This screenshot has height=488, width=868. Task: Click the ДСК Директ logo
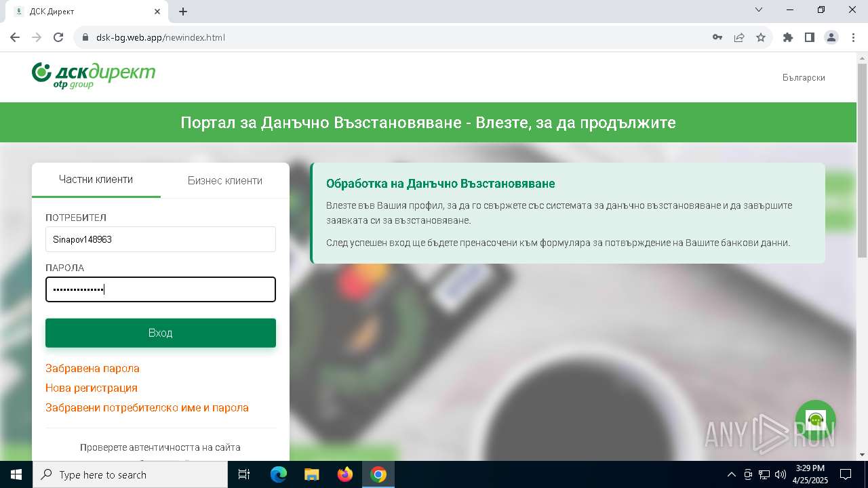click(94, 75)
